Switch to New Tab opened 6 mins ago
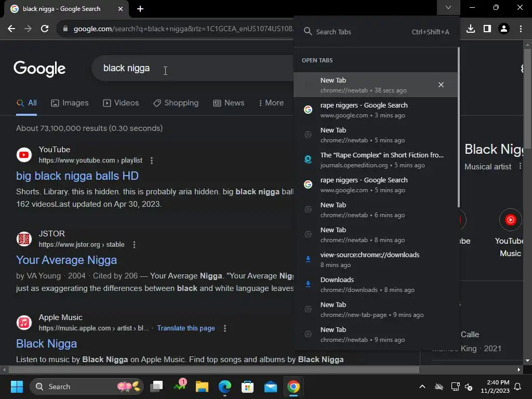The height and width of the screenshot is (399, 532). point(376,210)
